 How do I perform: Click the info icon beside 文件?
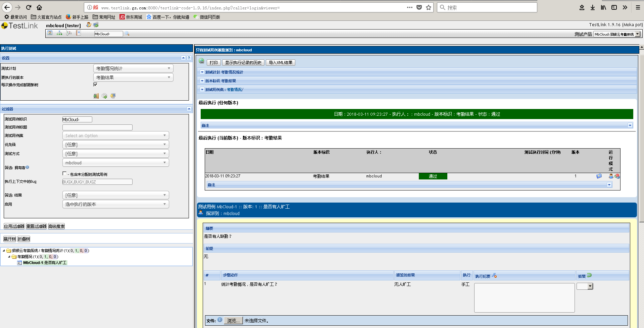click(x=220, y=320)
